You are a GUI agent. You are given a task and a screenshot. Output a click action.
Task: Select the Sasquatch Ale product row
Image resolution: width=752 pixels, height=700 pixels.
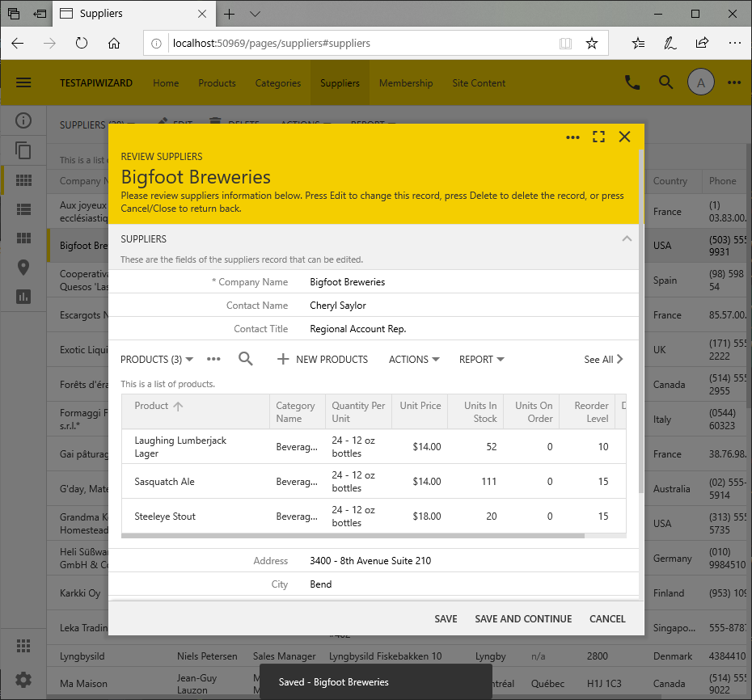tap(374, 482)
